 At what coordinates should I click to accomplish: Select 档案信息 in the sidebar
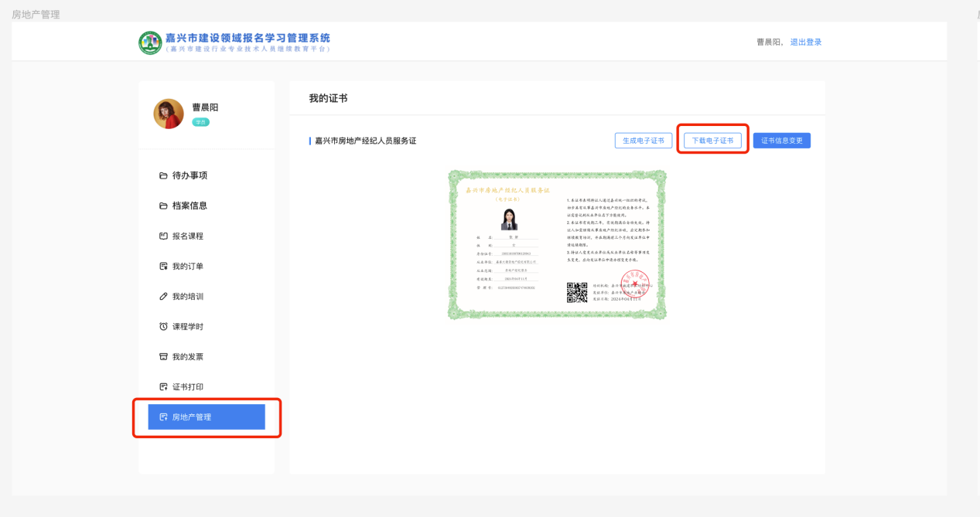click(x=190, y=206)
